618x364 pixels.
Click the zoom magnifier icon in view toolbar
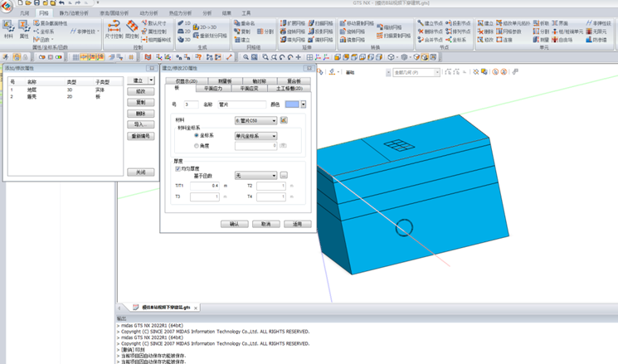coord(246,57)
